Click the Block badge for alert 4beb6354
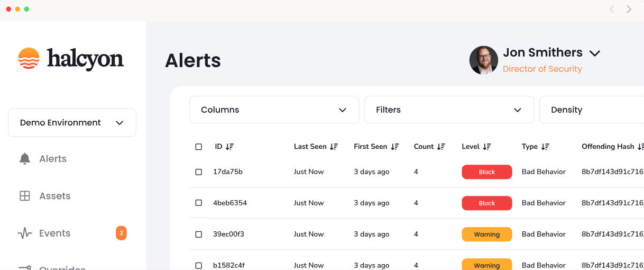 (486, 203)
